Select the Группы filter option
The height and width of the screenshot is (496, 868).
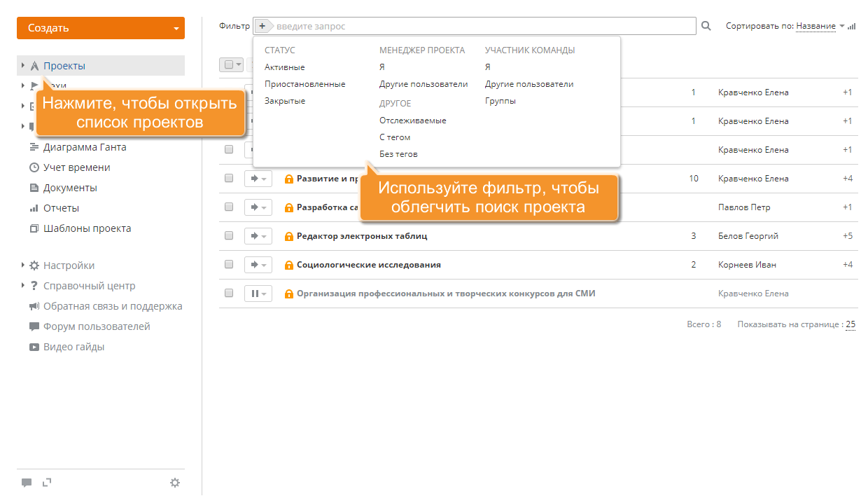[x=500, y=101]
